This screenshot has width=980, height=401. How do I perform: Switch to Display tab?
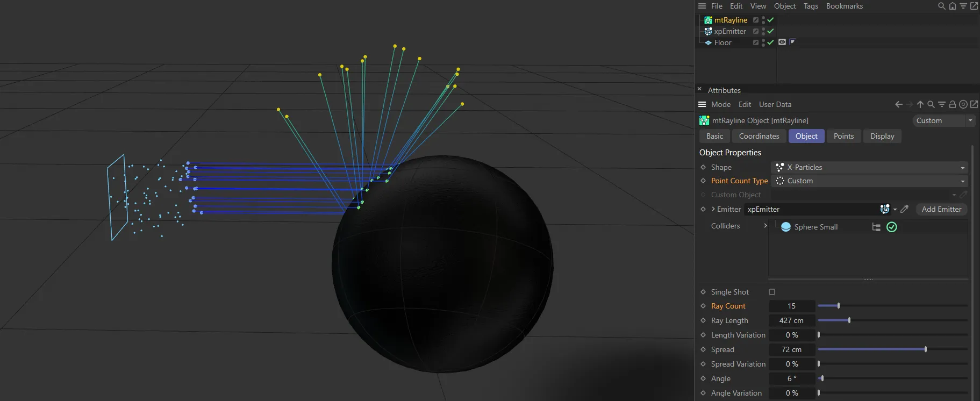coord(882,136)
